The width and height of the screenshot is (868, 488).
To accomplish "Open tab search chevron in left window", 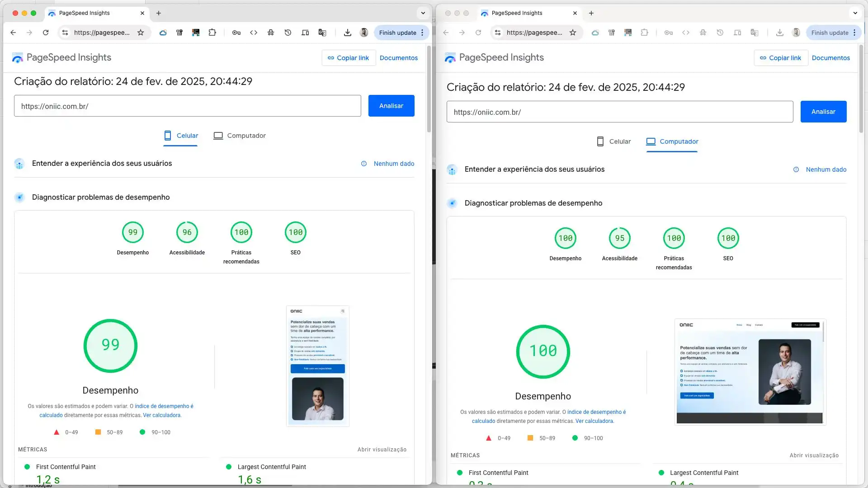I will pos(423,13).
